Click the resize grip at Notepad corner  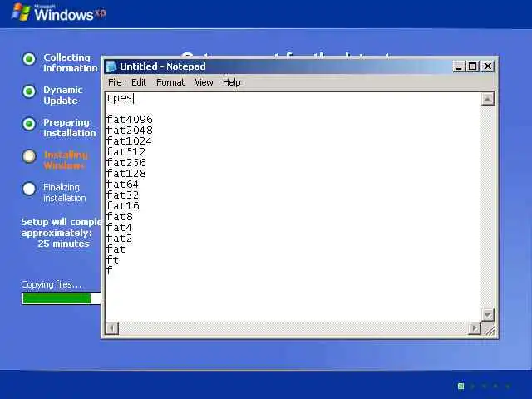[490, 329]
